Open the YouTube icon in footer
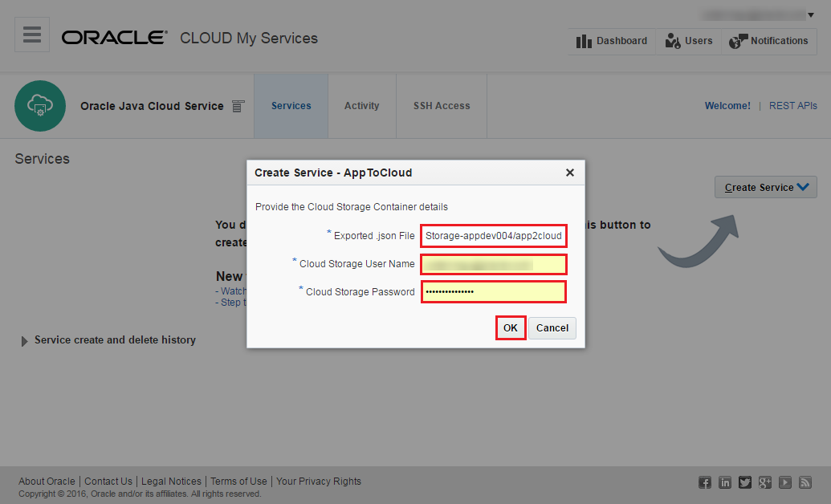Image resolution: width=831 pixels, height=504 pixels. 785,482
